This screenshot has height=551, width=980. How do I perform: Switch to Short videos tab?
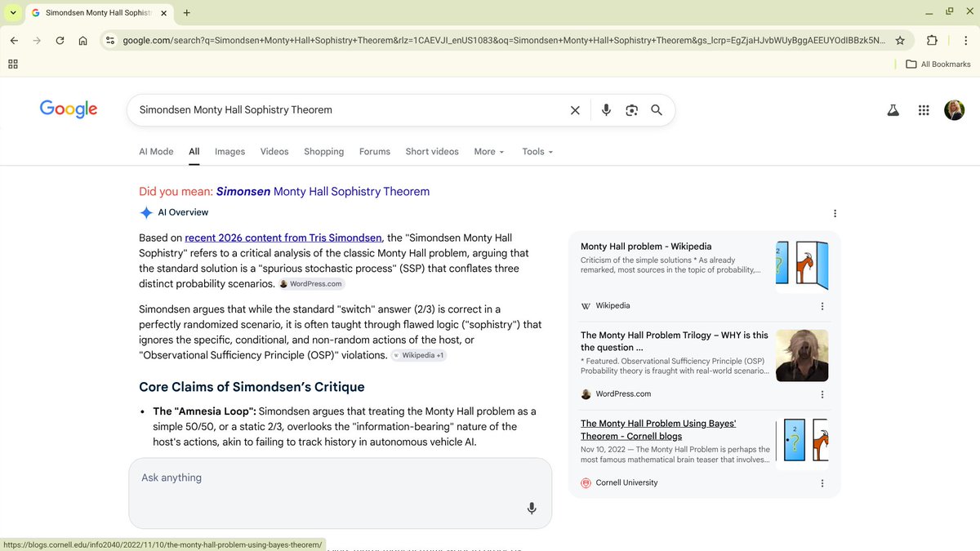click(x=432, y=152)
